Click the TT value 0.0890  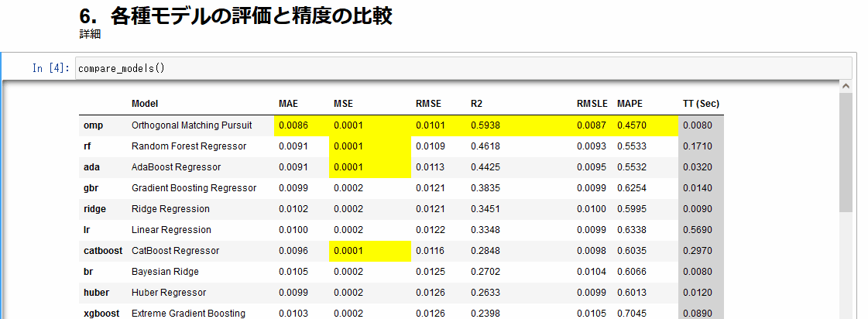coord(698,314)
